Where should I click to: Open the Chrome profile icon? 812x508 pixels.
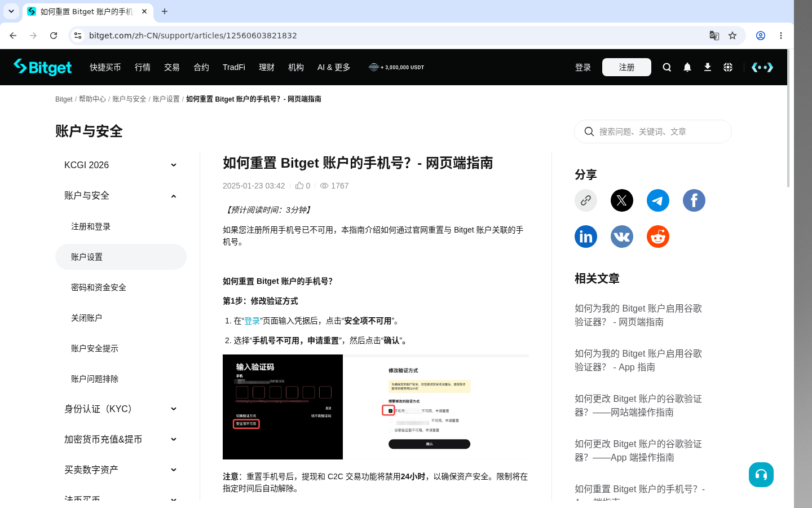(x=761, y=36)
